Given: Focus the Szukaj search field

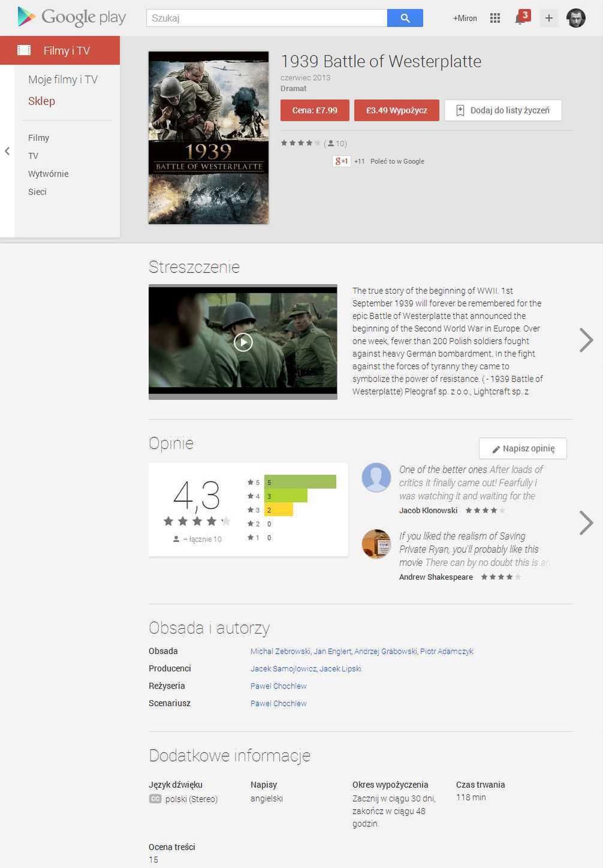Looking at the screenshot, I should [x=267, y=18].
